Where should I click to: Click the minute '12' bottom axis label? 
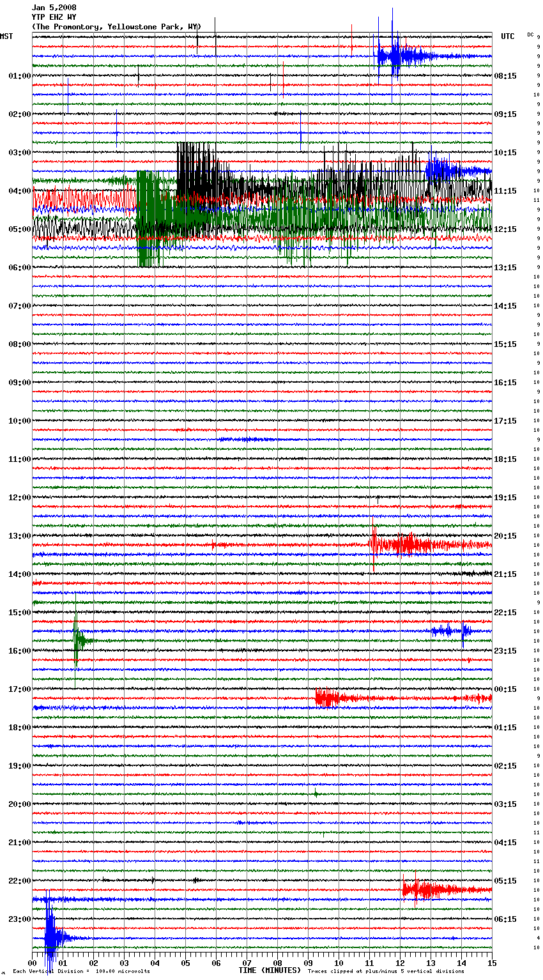400,963
